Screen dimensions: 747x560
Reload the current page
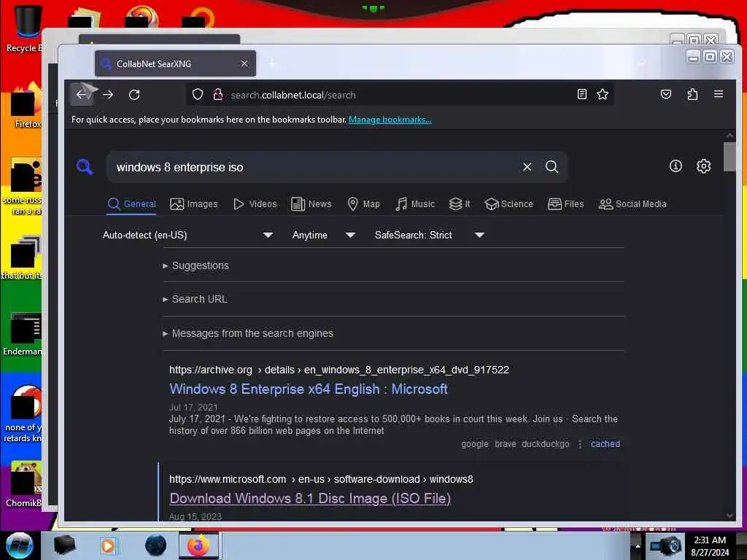click(134, 94)
